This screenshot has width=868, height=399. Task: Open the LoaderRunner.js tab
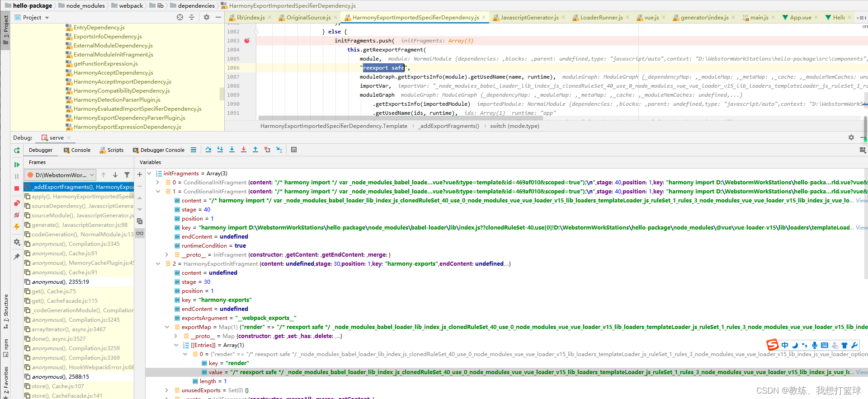pyautogui.click(x=601, y=18)
